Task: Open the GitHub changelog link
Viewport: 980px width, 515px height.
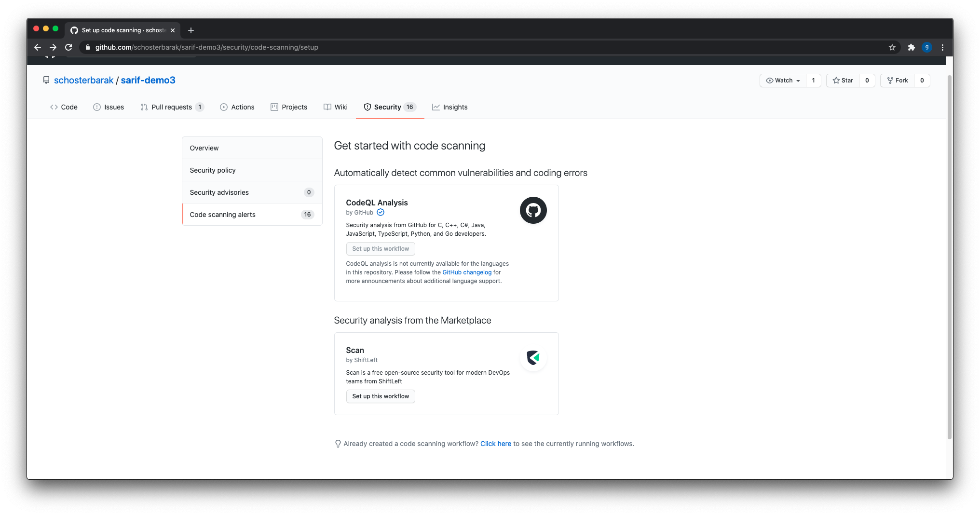Action: click(x=467, y=272)
